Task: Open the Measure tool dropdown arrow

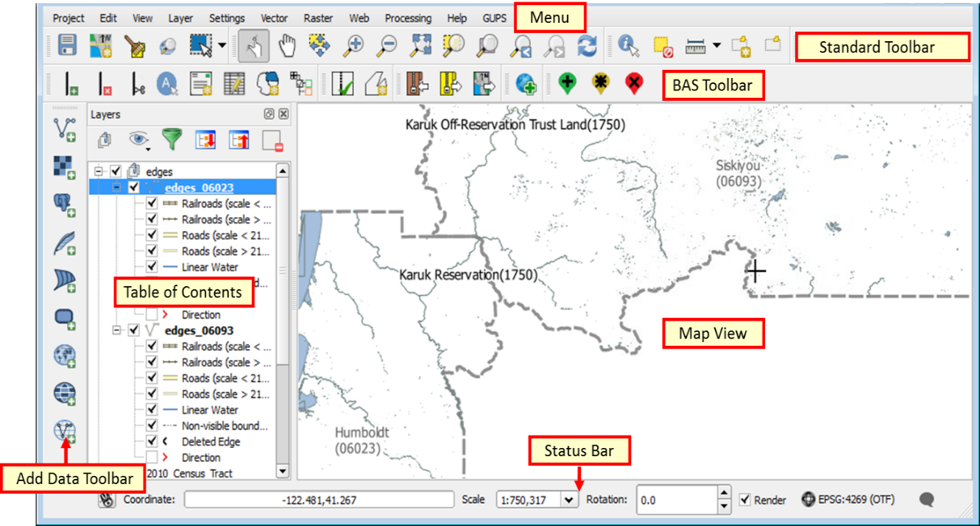Action: tap(716, 47)
